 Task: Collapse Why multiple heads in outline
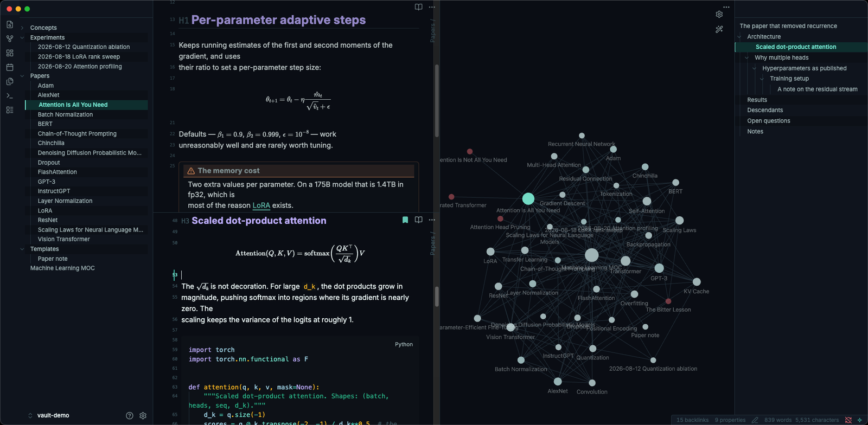[746, 58]
